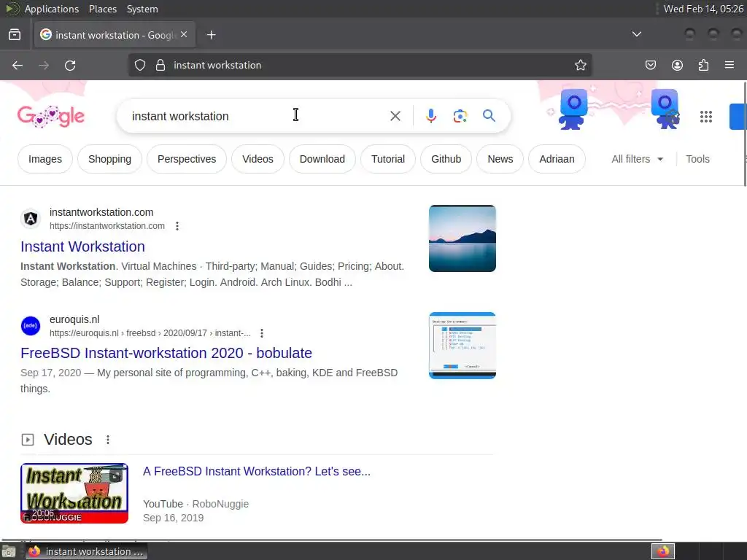Open the Google apps grid icon
The image size is (747, 560).
click(706, 117)
